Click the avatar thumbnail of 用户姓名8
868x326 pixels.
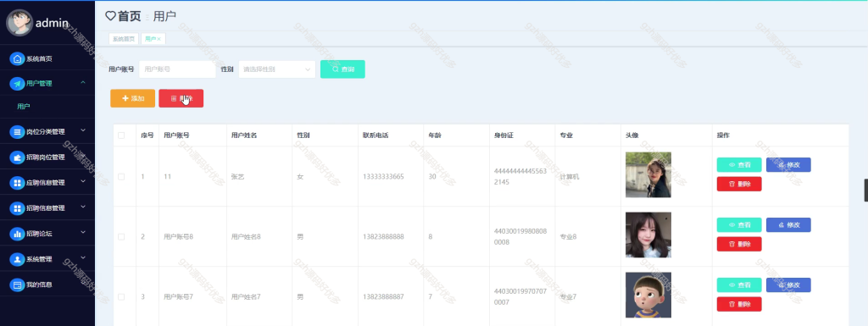[648, 235]
